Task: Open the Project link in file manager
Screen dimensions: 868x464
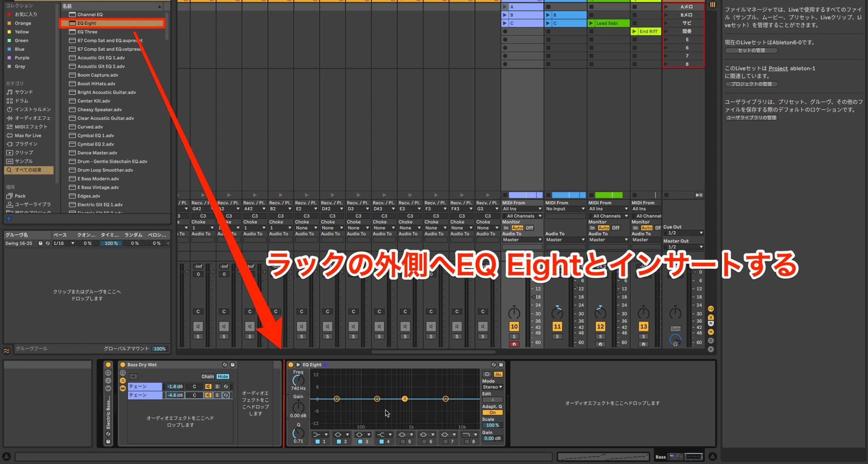Action: click(x=778, y=68)
